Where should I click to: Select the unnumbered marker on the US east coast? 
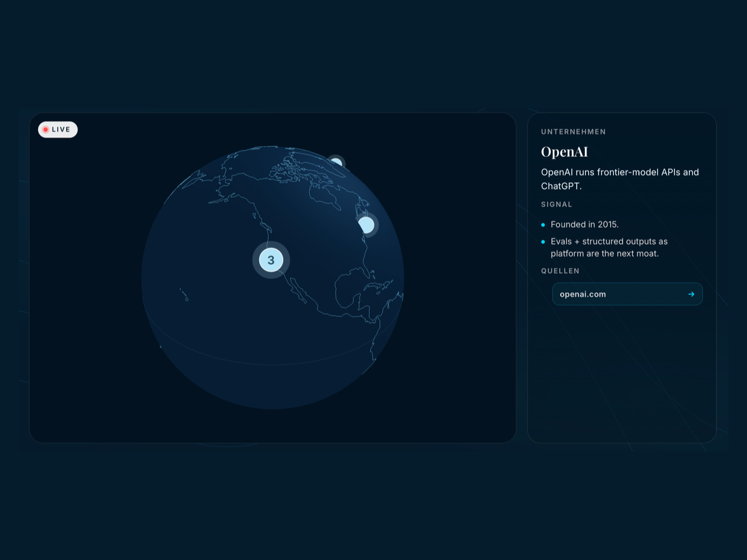(x=366, y=225)
